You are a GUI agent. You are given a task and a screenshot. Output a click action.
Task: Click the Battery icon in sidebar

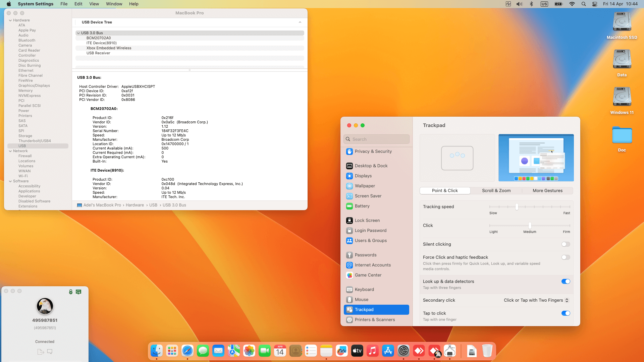(x=349, y=206)
